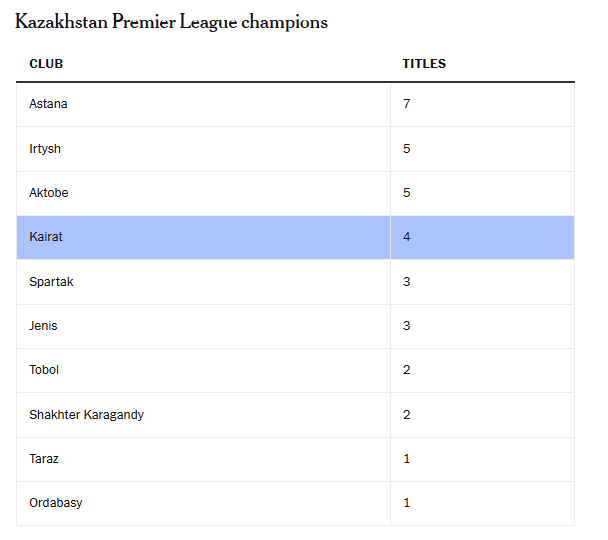Click Kairat's highlighted title count of 4

pyautogui.click(x=407, y=237)
